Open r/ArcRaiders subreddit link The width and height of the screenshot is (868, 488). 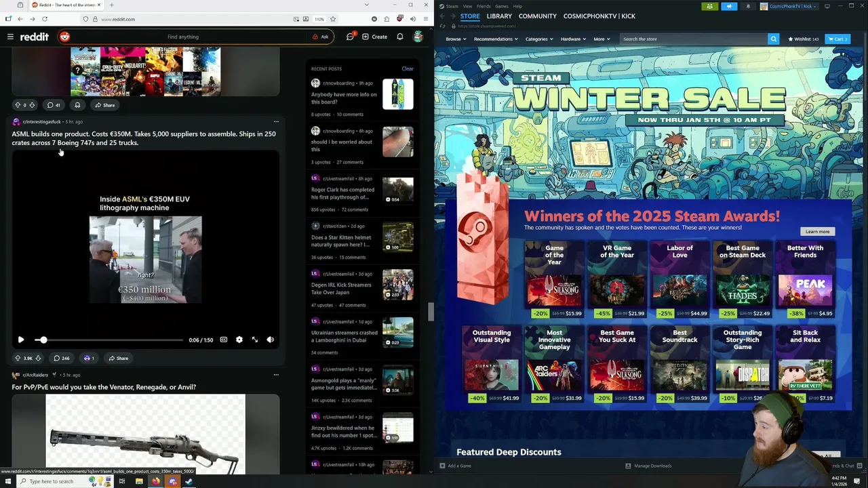[35, 375]
